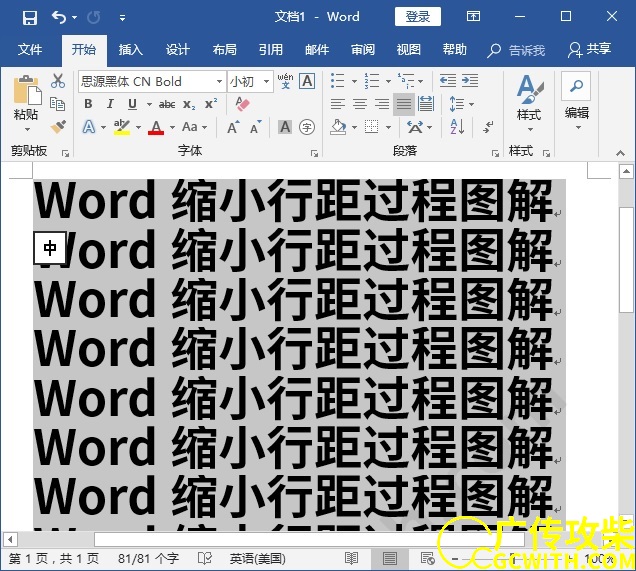Open the font name combo box
Screen dimensions: 636x571
(151, 82)
